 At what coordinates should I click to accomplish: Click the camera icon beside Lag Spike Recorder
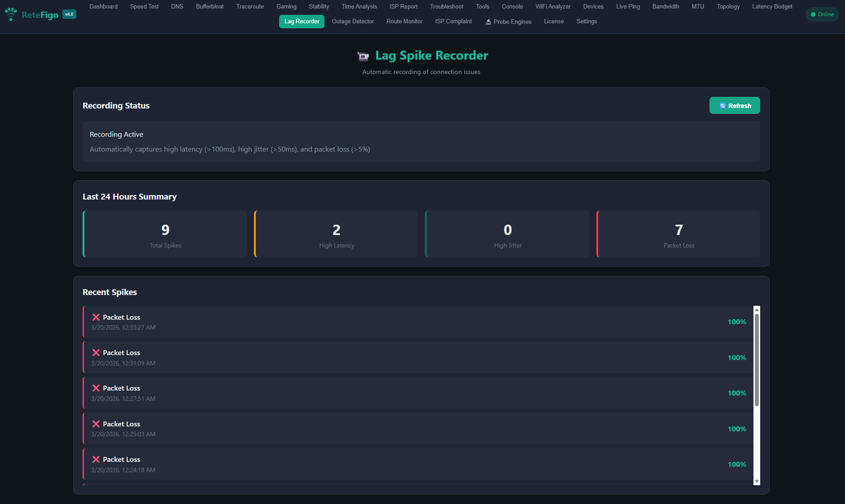[363, 56]
